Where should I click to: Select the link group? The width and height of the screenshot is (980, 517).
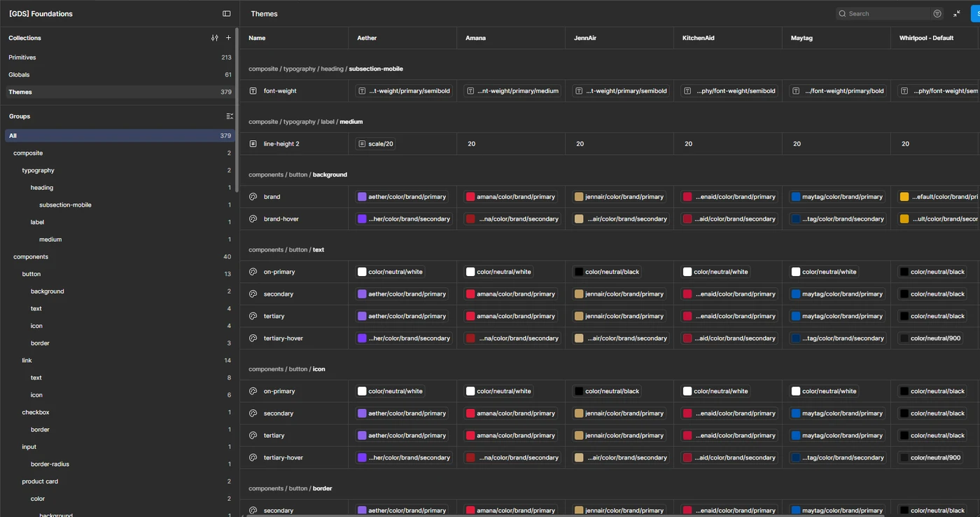[120, 360]
